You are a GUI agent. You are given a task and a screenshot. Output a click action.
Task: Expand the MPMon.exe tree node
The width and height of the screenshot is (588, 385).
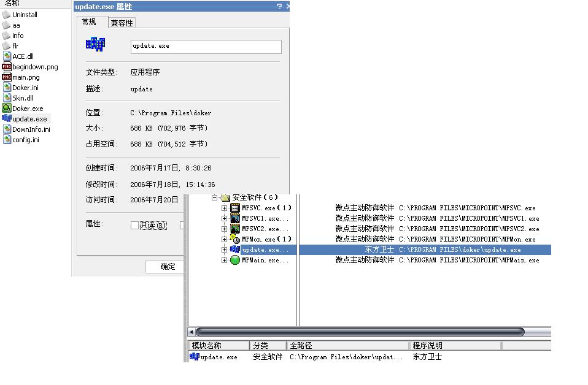(x=224, y=239)
